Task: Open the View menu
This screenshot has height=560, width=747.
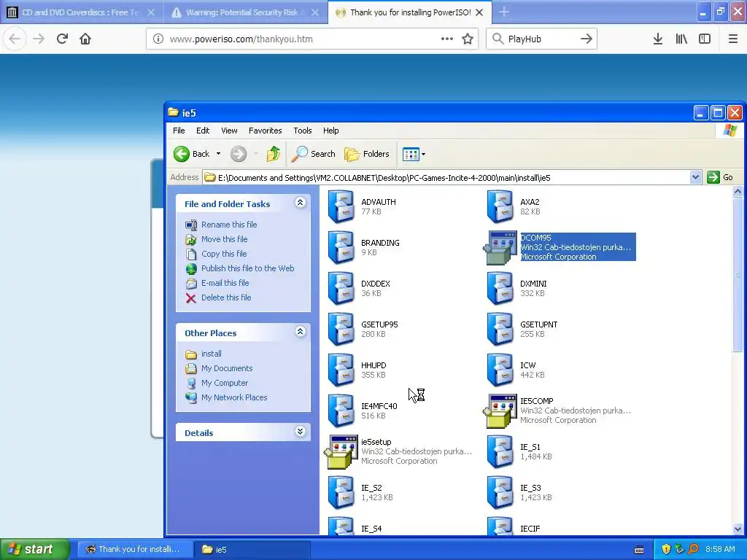Action: [229, 131]
